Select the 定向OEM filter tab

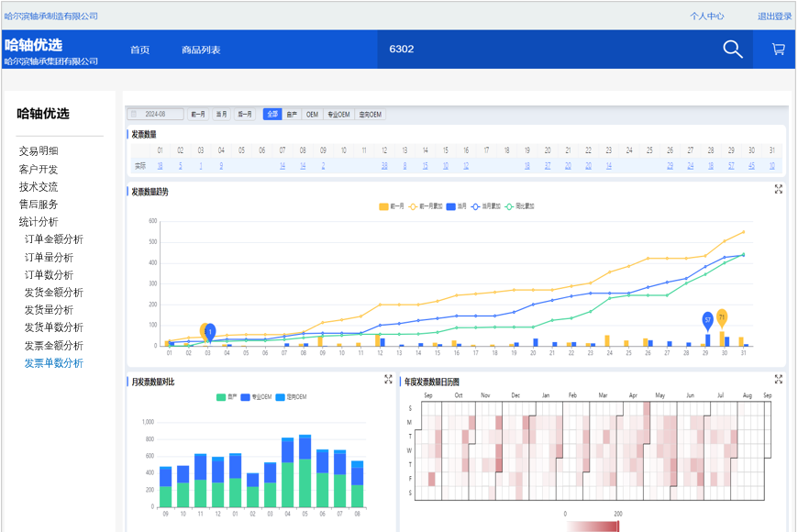370,114
